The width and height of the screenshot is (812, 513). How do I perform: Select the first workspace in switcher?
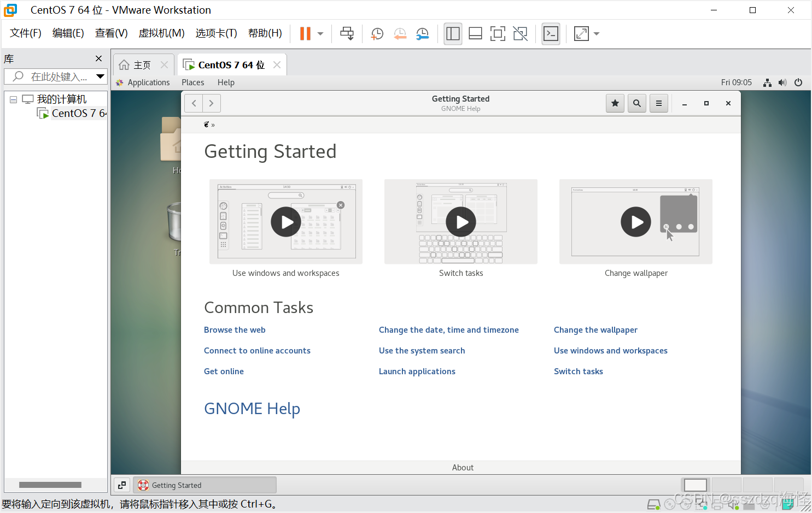click(696, 485)
